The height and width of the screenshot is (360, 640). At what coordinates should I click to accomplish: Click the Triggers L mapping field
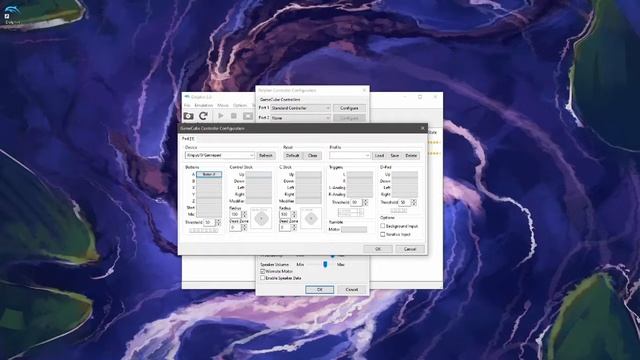pos(360,174)
